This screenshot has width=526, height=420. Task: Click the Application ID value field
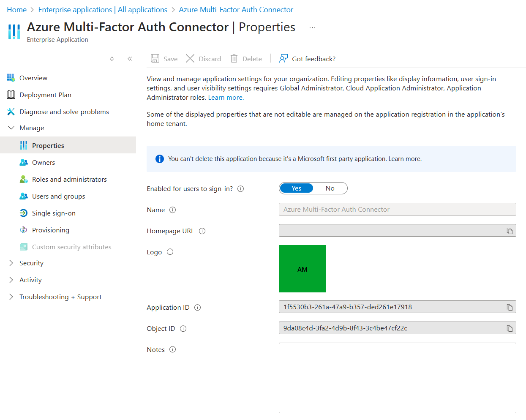pos(398,307)
